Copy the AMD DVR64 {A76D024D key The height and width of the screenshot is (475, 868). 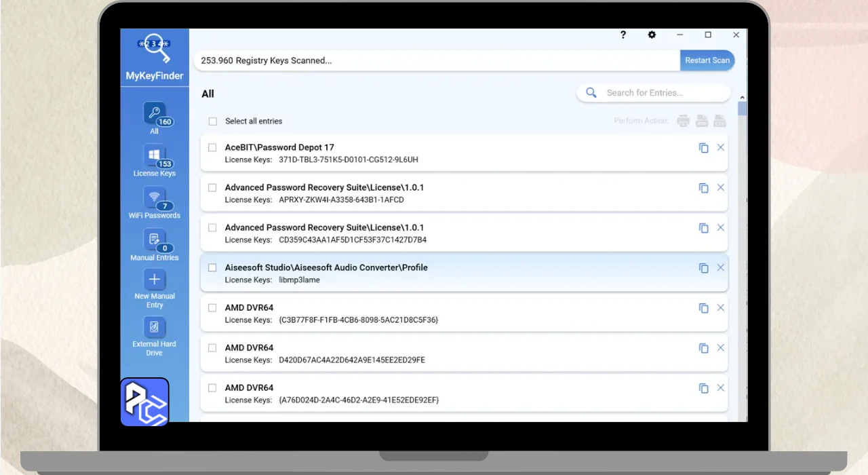(704, 388)
